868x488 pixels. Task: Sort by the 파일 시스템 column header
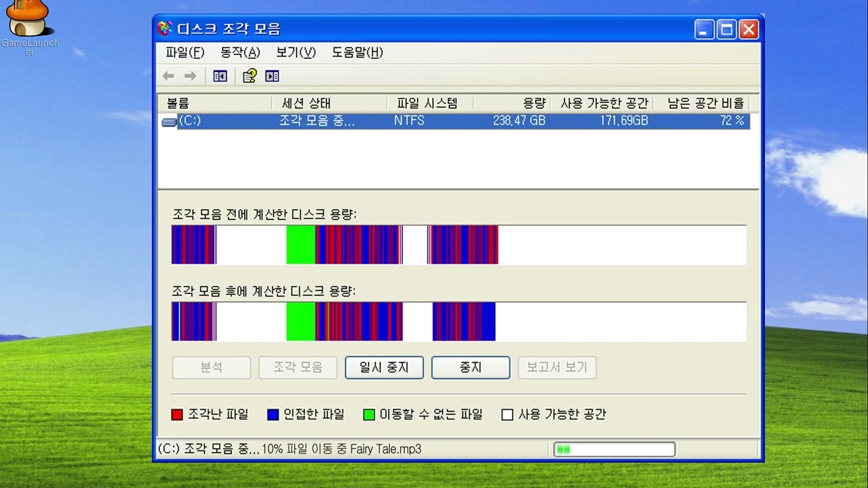pyautogui.click(x=430, y=103)
